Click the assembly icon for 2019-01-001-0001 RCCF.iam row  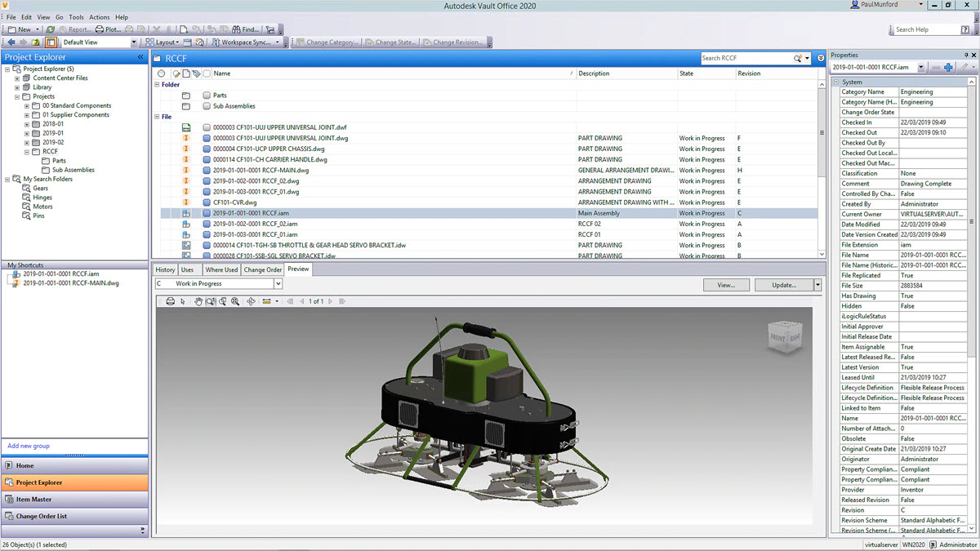click(x=186, y=213)
